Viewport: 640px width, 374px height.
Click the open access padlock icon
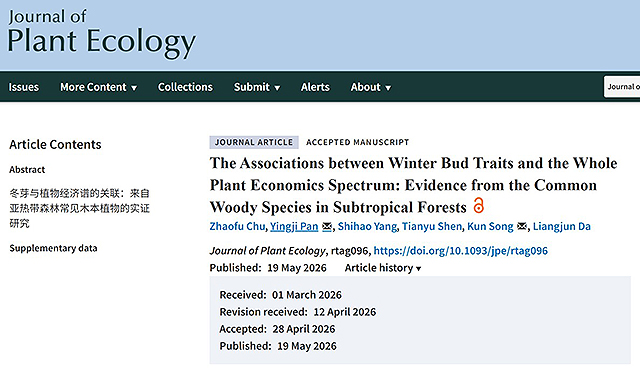(x=479, y=205)
